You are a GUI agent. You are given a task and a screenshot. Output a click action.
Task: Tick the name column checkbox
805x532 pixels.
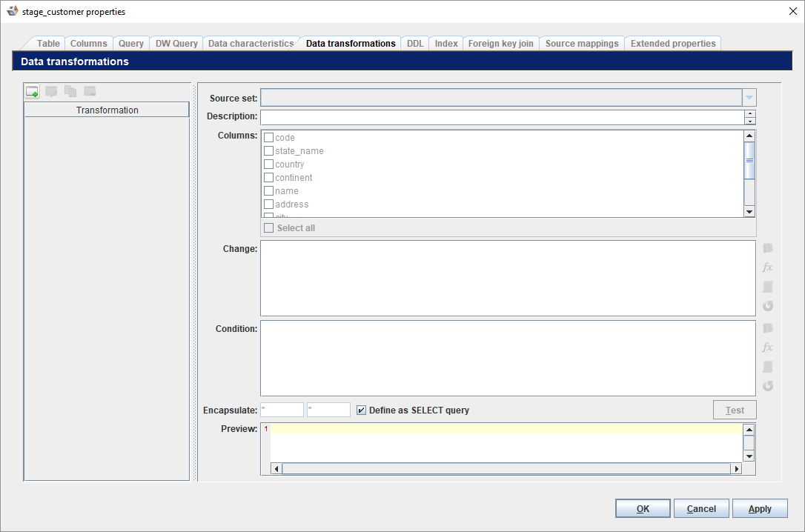pos(268,191)
